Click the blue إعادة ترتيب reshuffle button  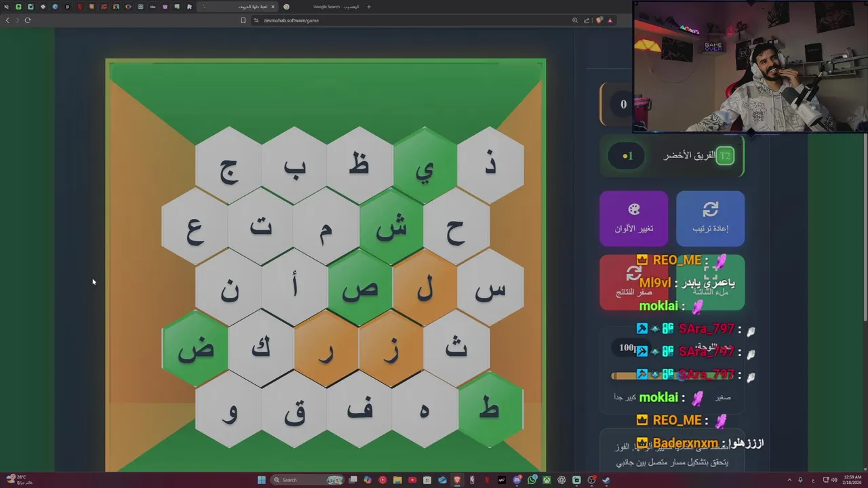click(x=710, y=218)
